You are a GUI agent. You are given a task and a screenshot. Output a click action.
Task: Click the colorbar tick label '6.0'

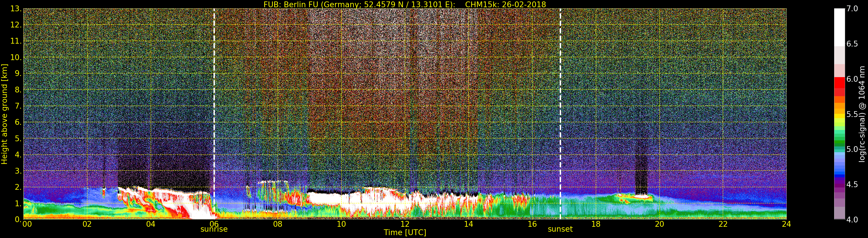tap(852, 79)
